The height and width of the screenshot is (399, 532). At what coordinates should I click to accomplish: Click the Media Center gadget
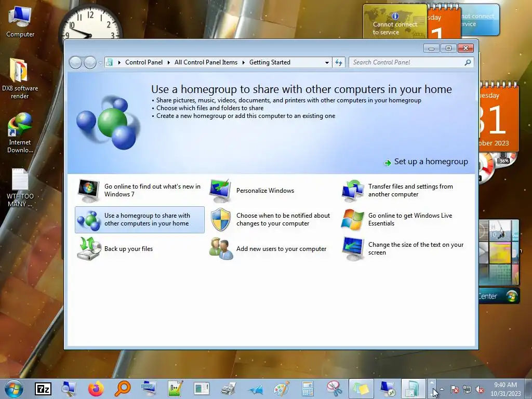(x=499, y=296)
